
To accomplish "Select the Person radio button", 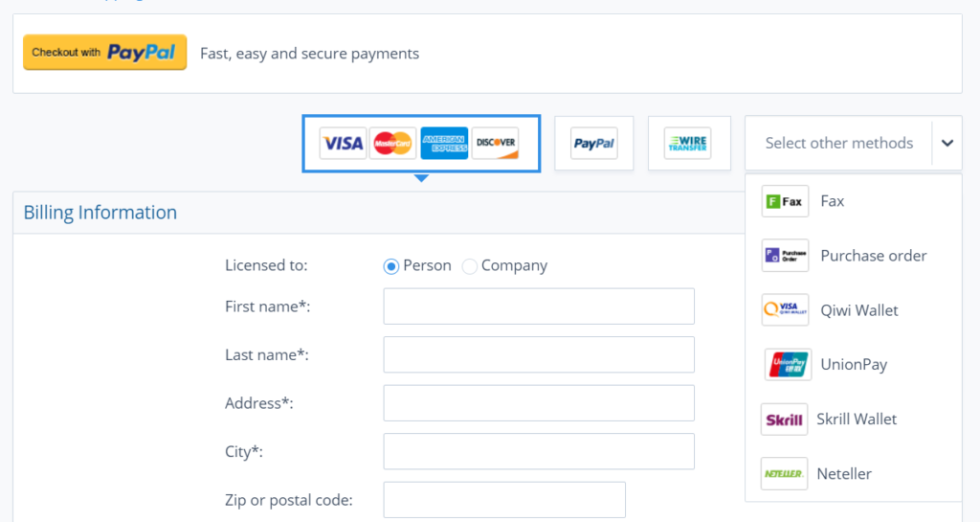I will [x=391, y=266].
